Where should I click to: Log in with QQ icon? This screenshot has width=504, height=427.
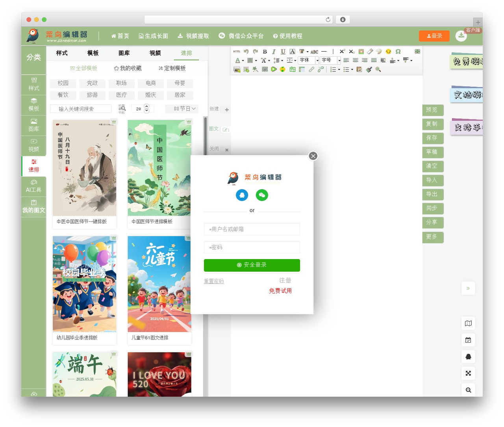coord(242,195)
